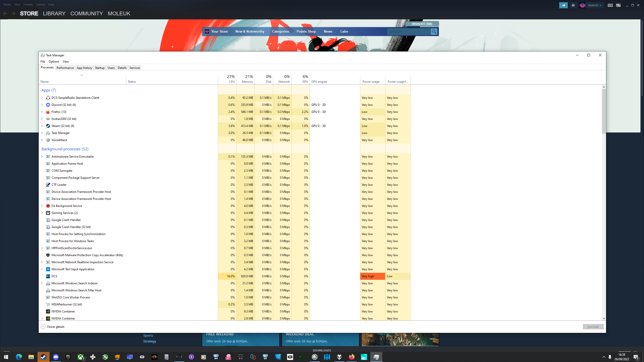Open Task Manager View menu
Viewport: 644px width, 362px height.
pyautogui.click(x=66, y=62)
